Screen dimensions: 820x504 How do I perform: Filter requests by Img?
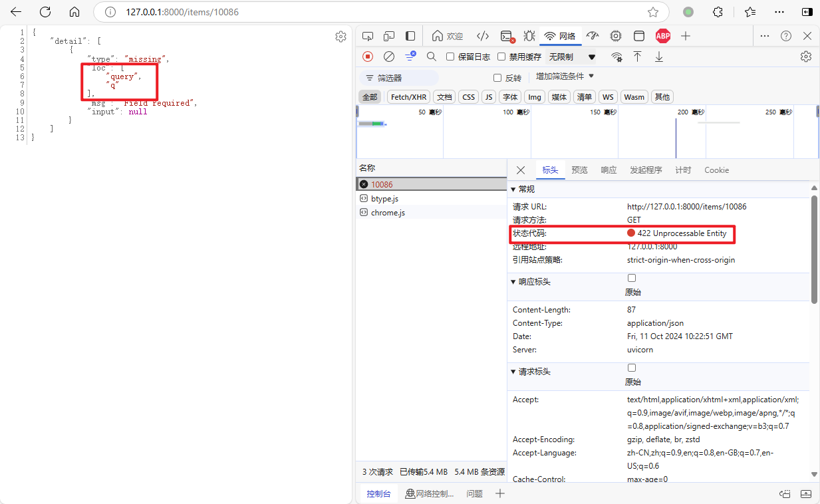click(x=535, y=97)
